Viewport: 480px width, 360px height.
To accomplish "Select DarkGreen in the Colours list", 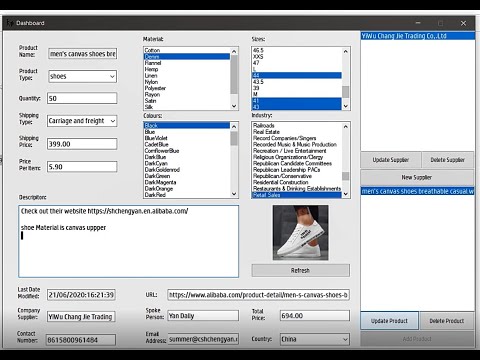I will tap(187, 176).
